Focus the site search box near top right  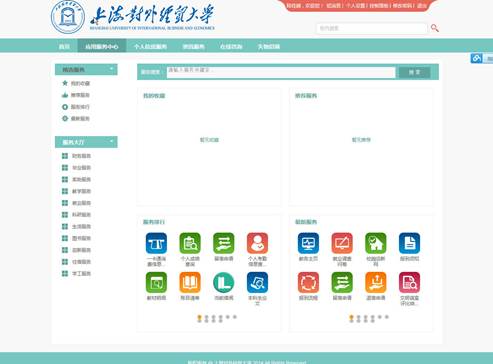(372, 28)
